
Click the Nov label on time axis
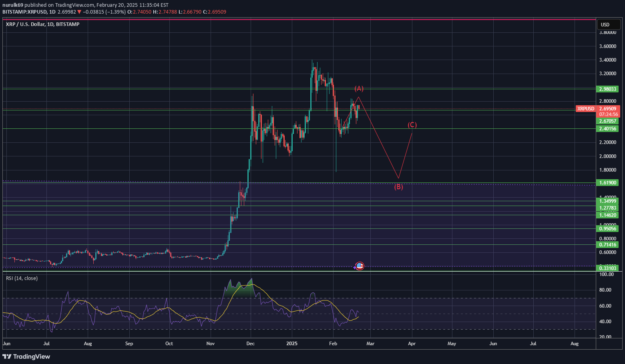211,344
